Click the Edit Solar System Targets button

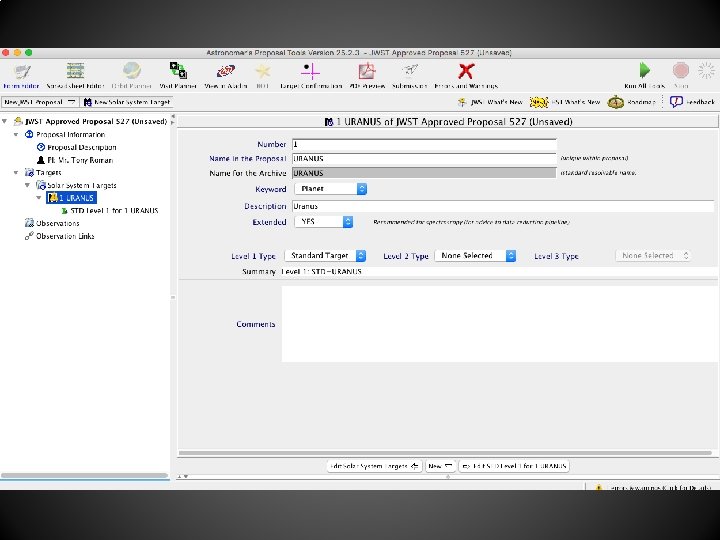coord(374,466)
